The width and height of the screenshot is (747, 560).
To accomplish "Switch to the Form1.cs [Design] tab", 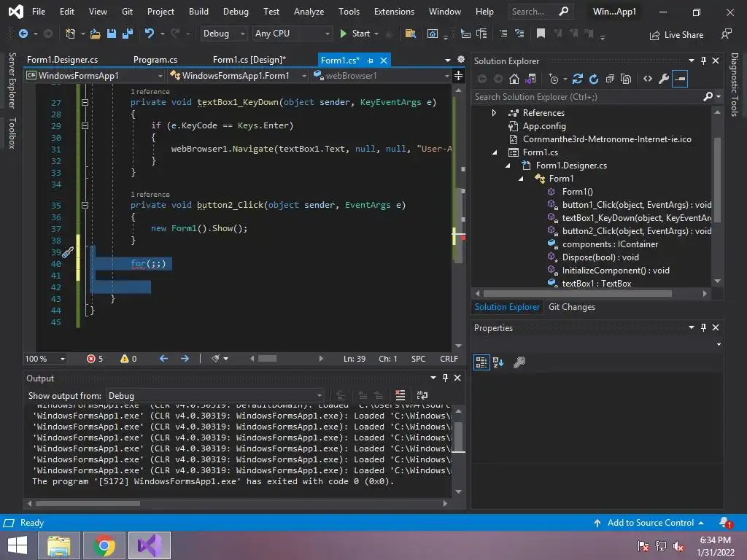I will tap(249, 60).
